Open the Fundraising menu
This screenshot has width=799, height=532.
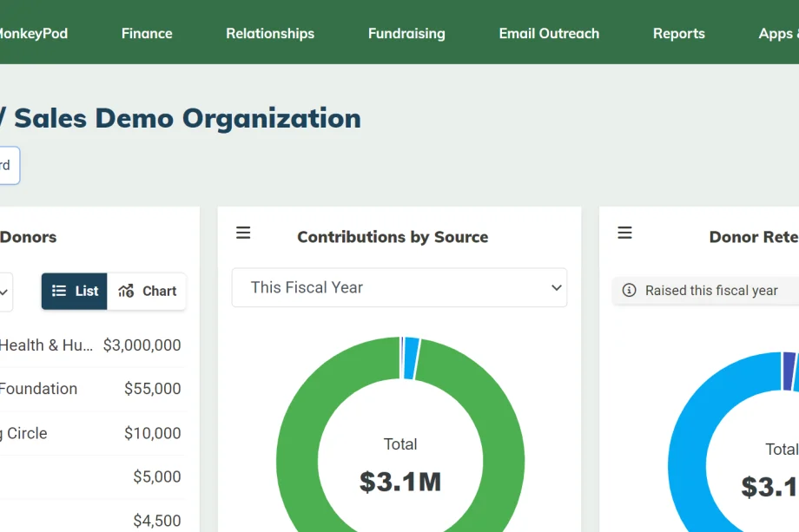click(x=406, y=34)
